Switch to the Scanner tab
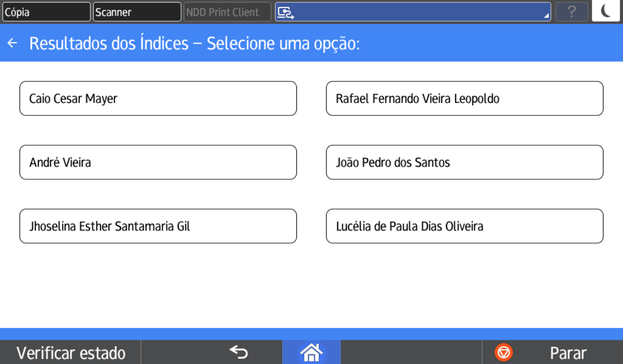Image resolution: width=623 pixels, height=364 pixels. click(x=137, y=12)
